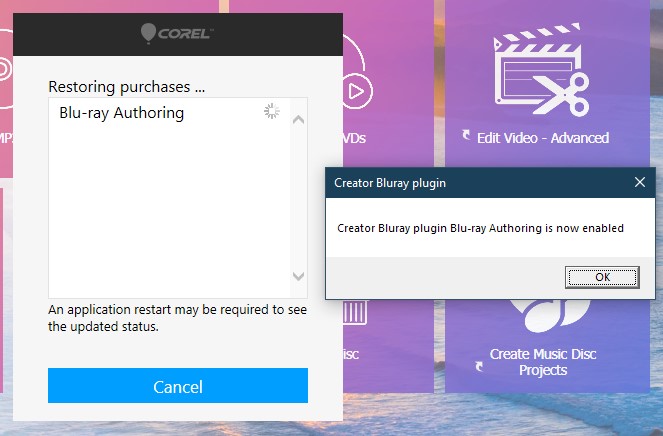Click the Corel logo in dialog header
The height and width of the screenshot is (436, 663).
(x=177, y=33)
